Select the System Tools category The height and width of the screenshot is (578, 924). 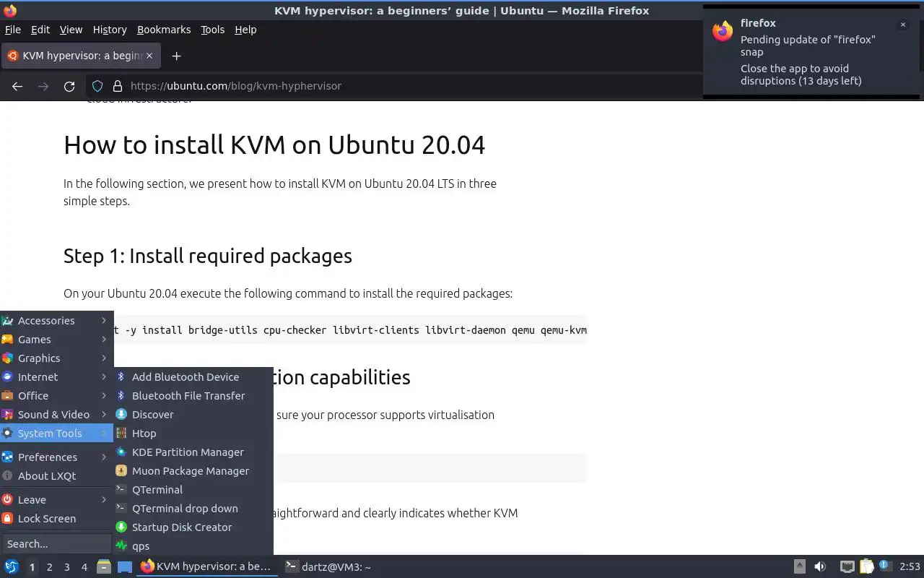[x=56, y=433]
